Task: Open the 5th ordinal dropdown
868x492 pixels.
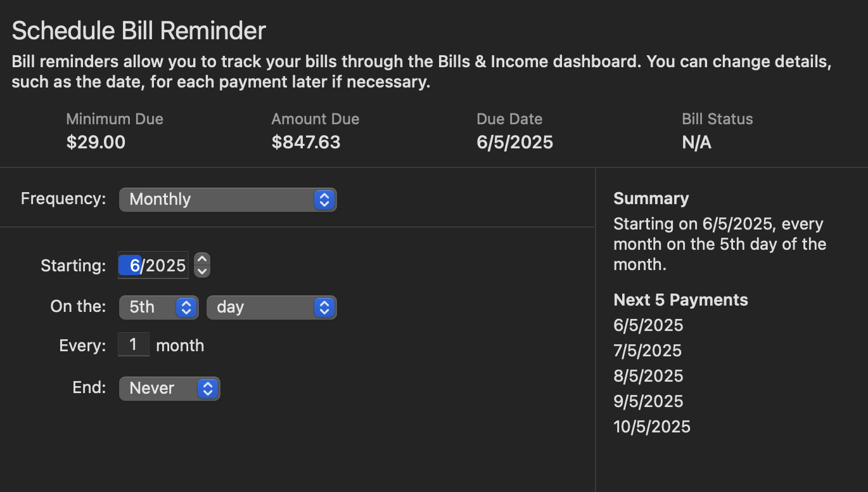Action: (158, 307)
